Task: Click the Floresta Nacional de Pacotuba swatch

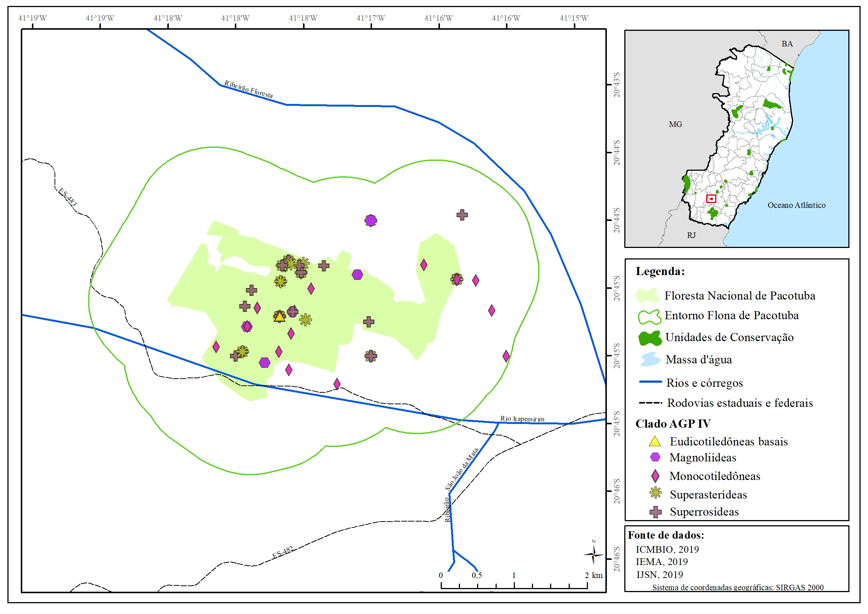Action: pyautogui.click(x=647, y=296)
